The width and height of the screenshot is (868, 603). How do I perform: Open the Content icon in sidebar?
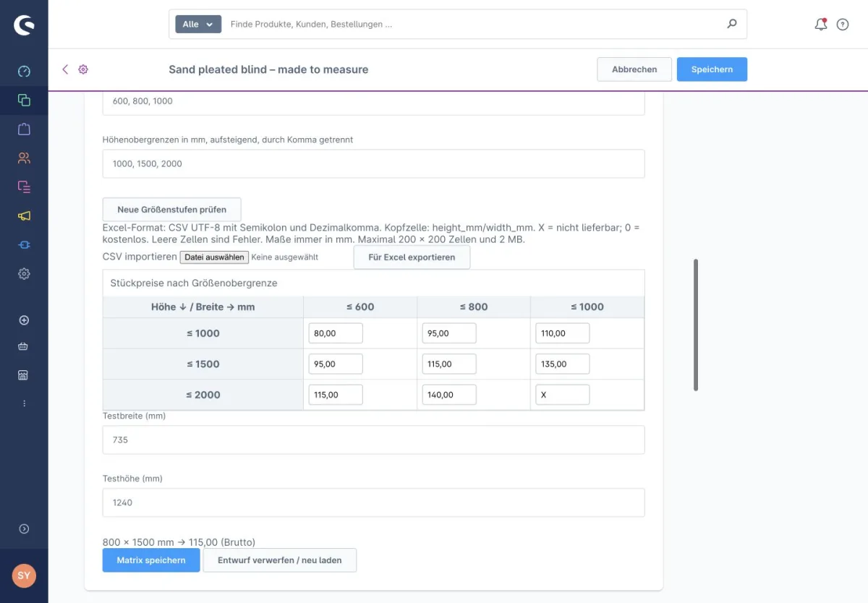tap(24, 187)
